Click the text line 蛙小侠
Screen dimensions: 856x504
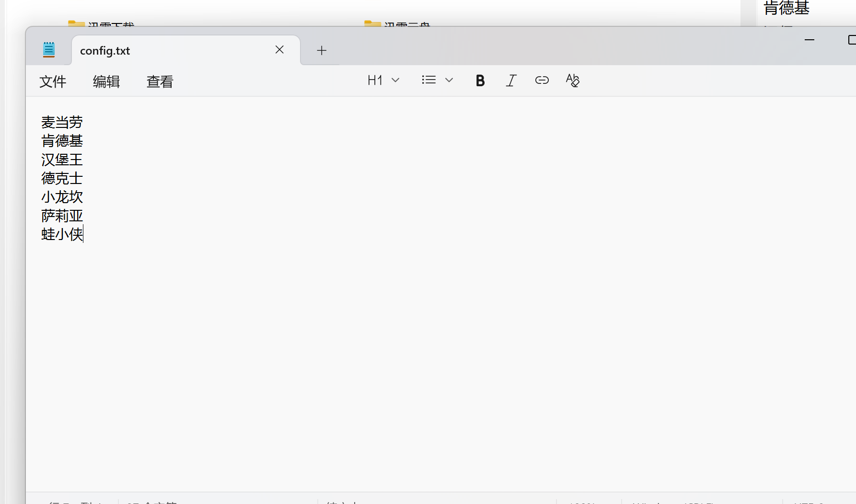click(62, 234)
